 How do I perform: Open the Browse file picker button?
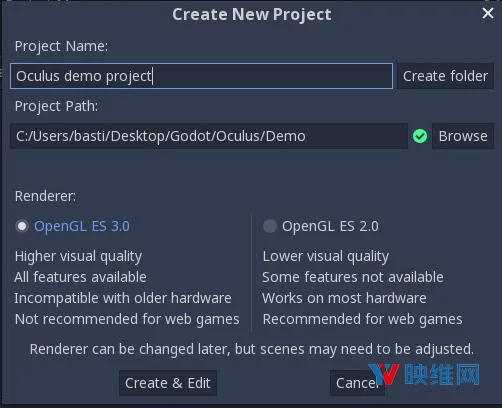pyautogui.click(x=463, y=136)
